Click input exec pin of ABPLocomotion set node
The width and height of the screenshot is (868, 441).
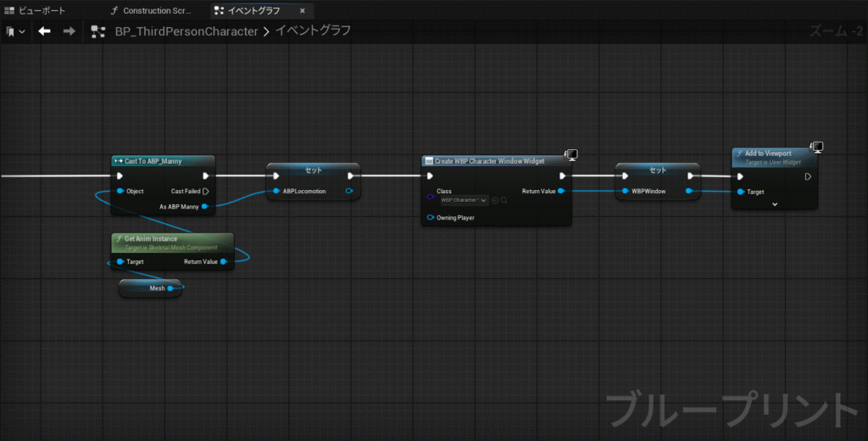(275, 176)
